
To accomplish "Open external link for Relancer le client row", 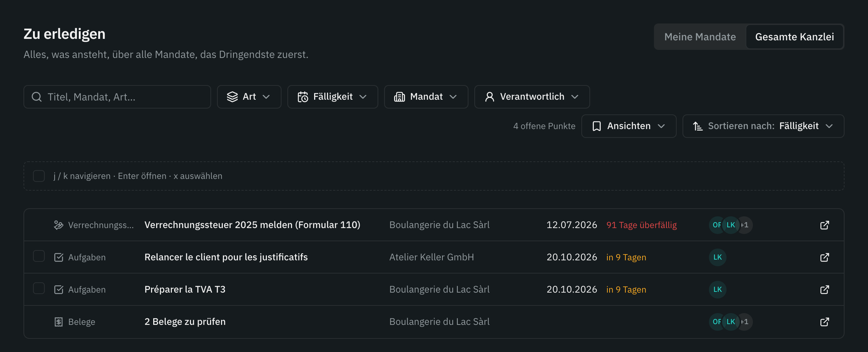I will coord(824,257).
